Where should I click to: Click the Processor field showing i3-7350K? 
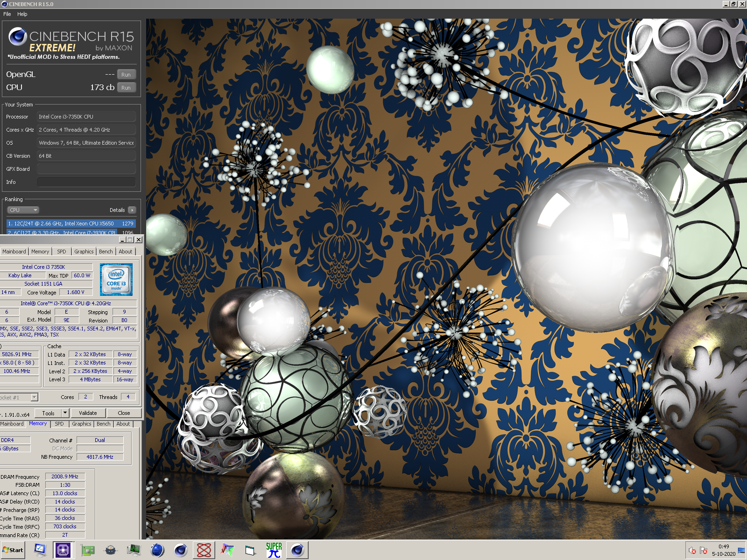point(86,117)
